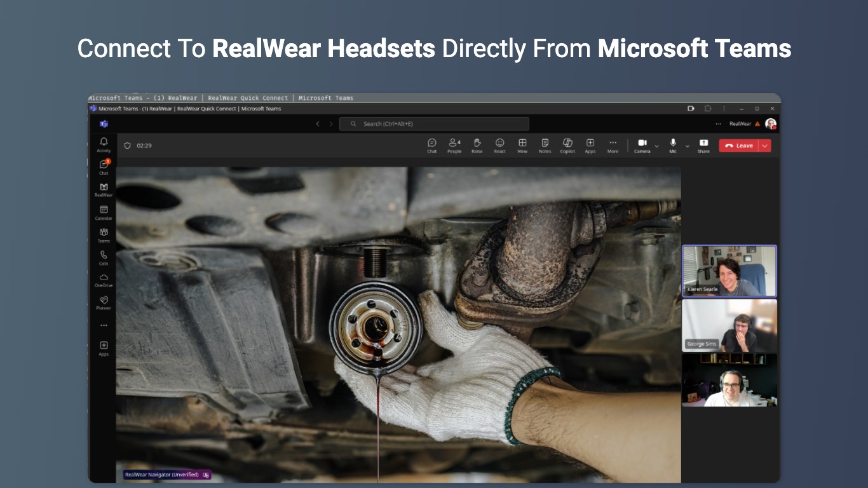
Task: Click the RealWear Navigator (Unverified) label
Action: [x=162, y=475]
